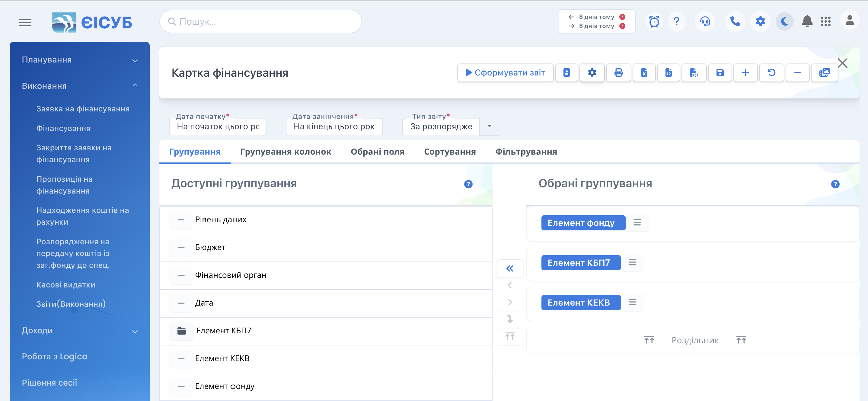The width and height of the screenshot is (868, 401).
Task: Click the Дата закінчення field
Action: click(334, 127)
